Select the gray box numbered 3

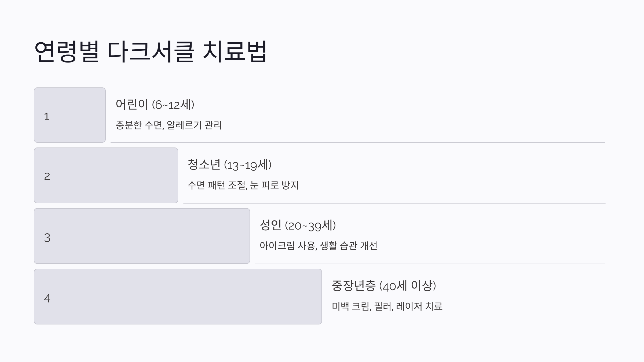(x=142, y=236)
